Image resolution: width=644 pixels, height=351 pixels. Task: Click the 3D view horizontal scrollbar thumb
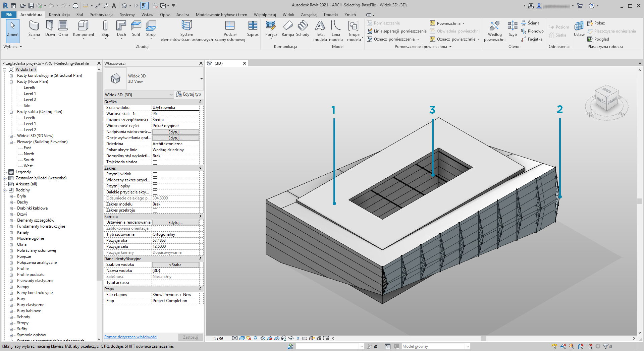tap(483, 339)
